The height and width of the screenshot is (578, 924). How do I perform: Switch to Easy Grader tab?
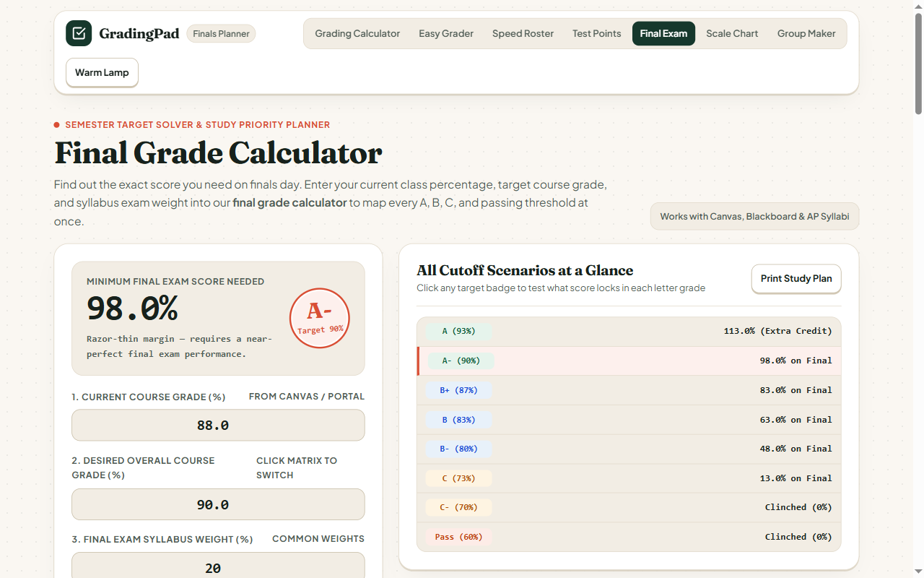[446, 33]
